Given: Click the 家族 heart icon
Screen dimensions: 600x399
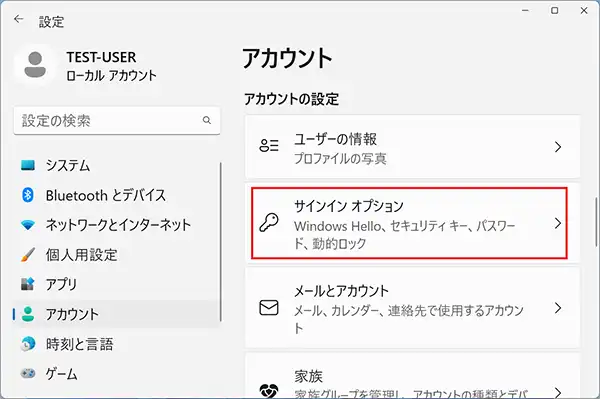Looking at the screenshot, I should click(x=269, y=391).
